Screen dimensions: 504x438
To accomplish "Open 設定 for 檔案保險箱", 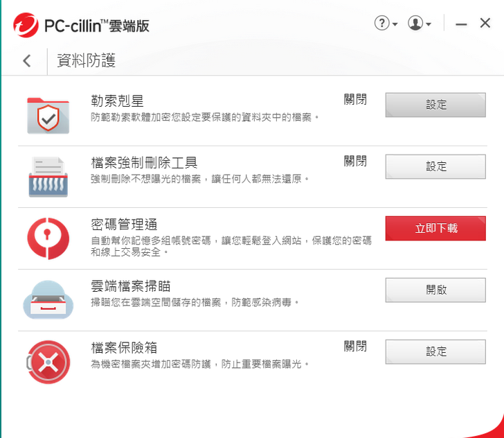I will click(435, 352).
